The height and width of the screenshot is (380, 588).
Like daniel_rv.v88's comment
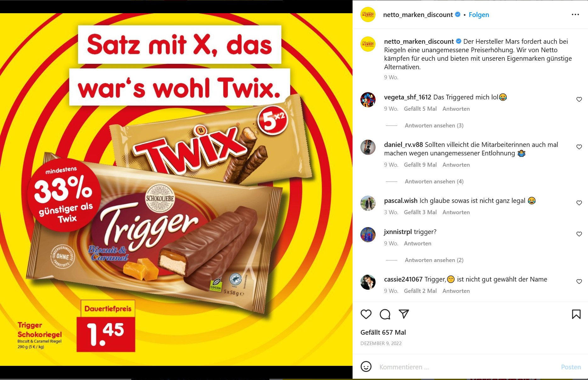click(x=579, y=147)
